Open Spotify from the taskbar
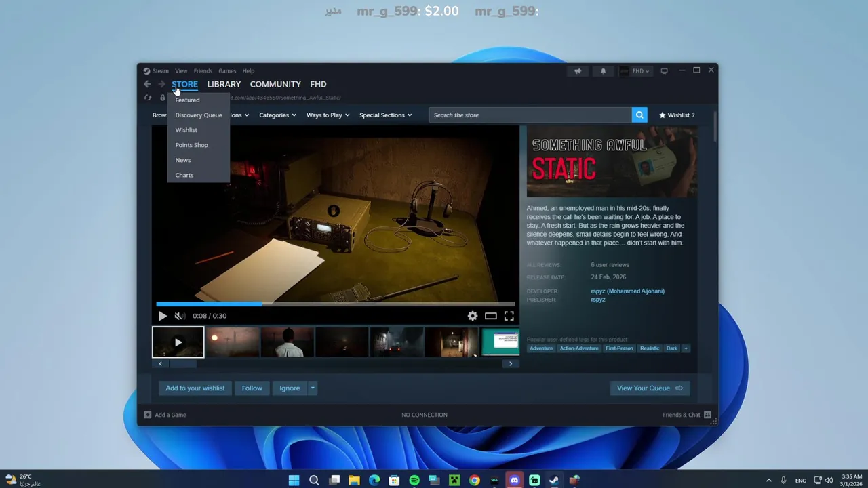The height and width of the screenshot is (488, 868). pos(414,480)
